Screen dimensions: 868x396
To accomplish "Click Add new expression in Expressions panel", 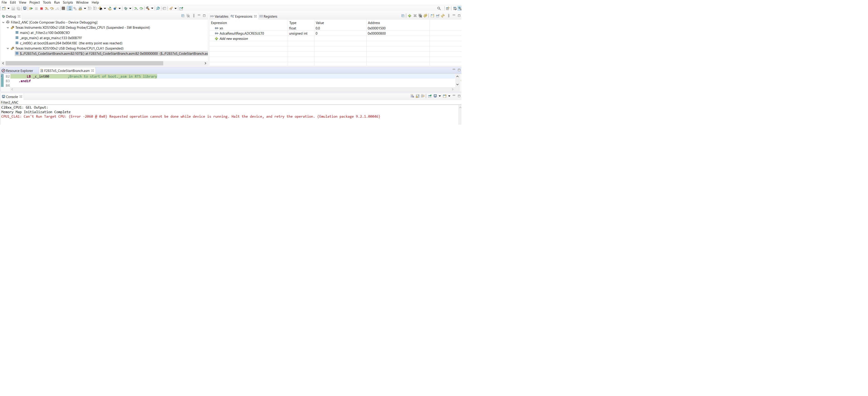I will click(x=233, y=38).
